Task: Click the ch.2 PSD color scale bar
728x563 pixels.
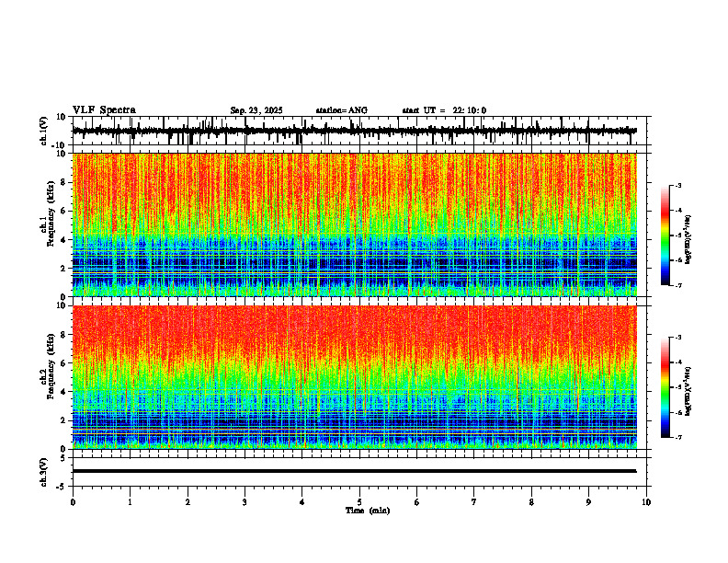Action: 665,387
